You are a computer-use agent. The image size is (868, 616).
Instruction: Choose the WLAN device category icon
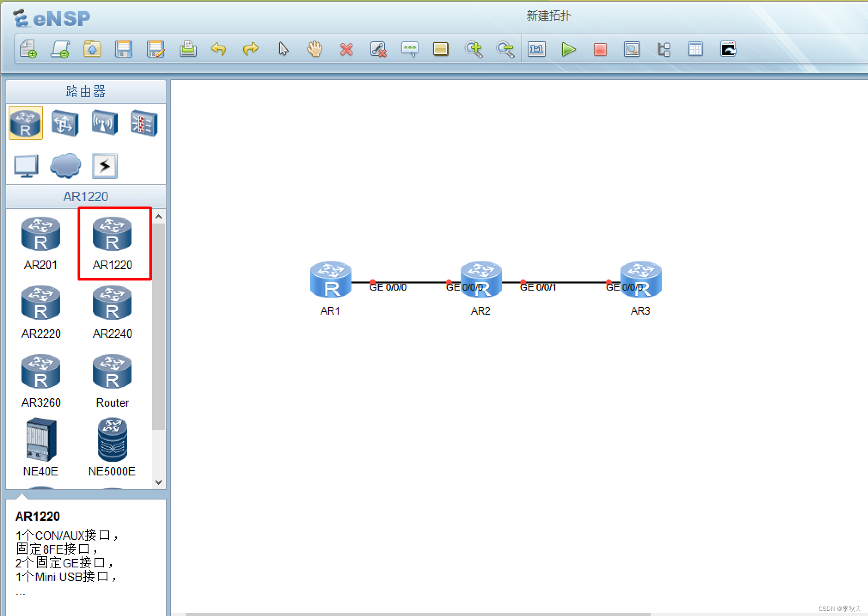104,124
